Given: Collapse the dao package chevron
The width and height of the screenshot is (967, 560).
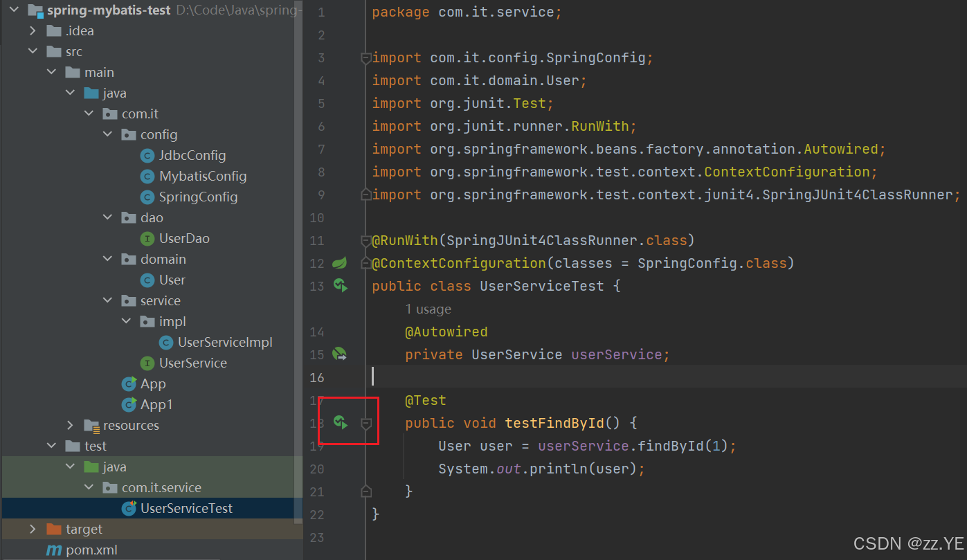Looking at the screenshot, I should tap(107, 218).
